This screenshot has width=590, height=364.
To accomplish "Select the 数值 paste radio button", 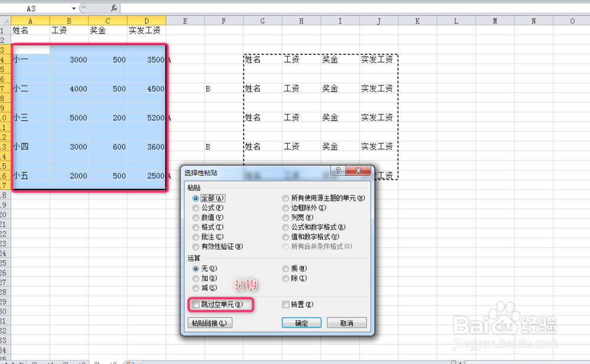I will [x=195, y=217].
